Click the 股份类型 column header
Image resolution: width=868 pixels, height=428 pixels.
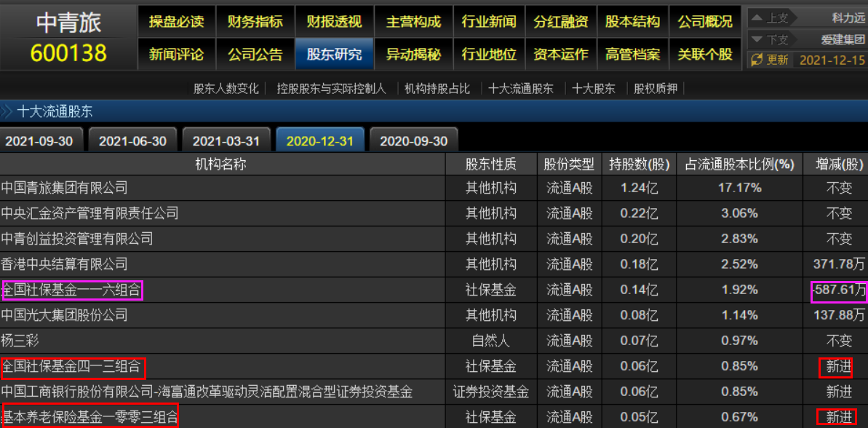(x=569, y=164)
